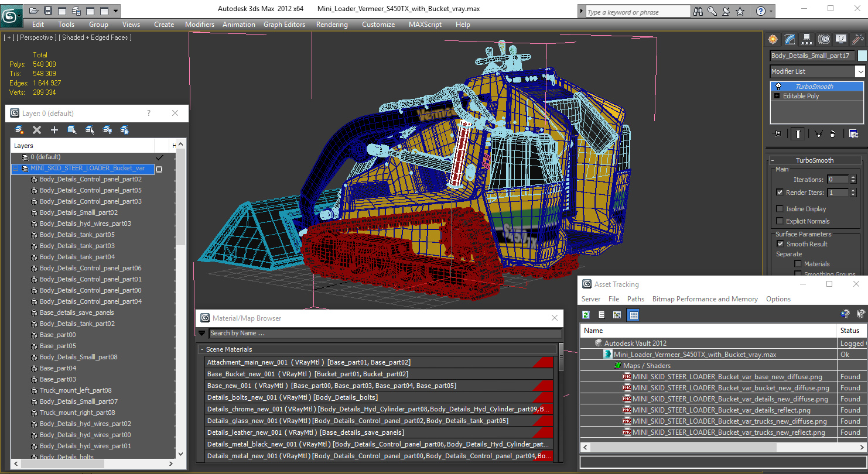Click Remove Modifier trash icon
This screenshot has height=474, width=868.
833,134
